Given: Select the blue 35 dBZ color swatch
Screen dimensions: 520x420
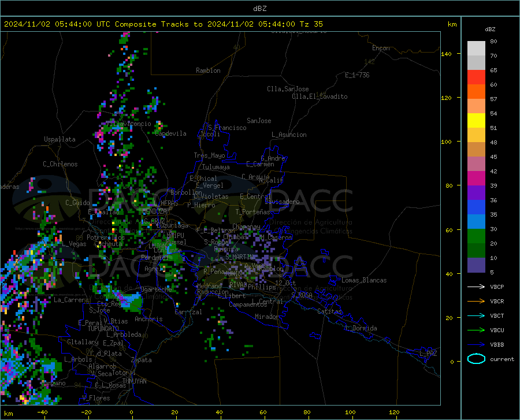Looking at the screenshot, I should 476,207.
